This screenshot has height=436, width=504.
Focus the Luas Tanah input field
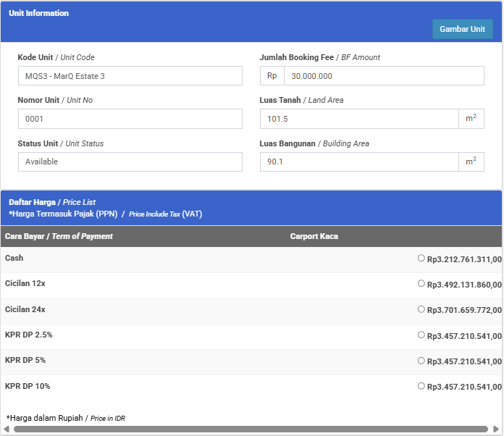click(358, 119)
